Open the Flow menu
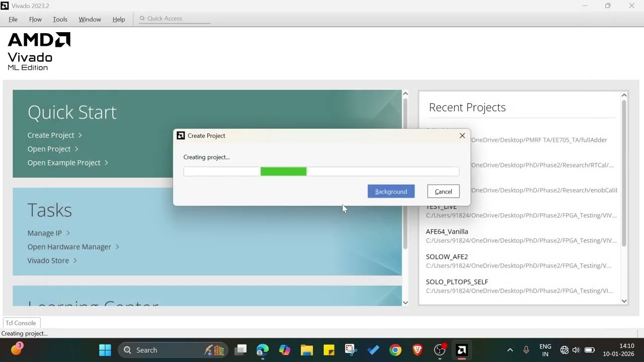Image resolution: width=644 pixels, height=362 pixels. click(x=35, y=19)
